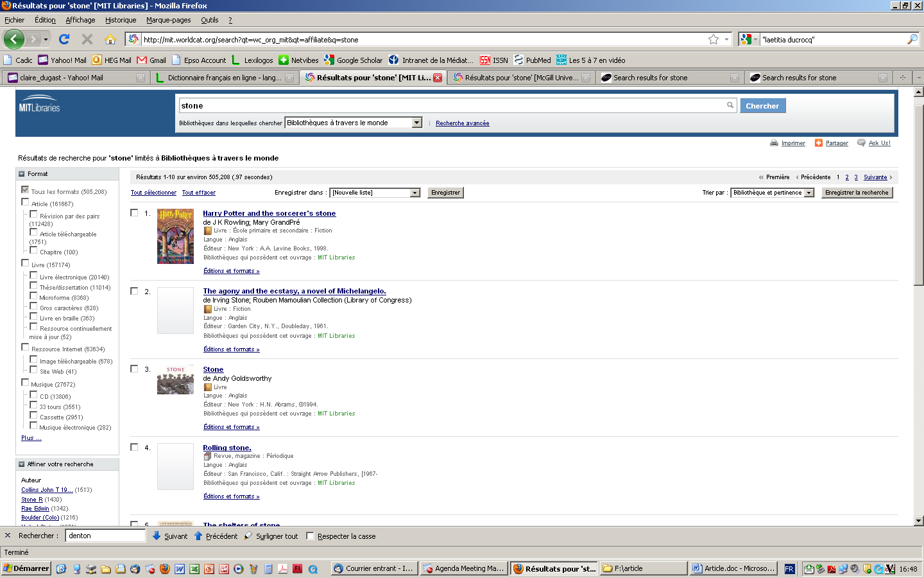This screenshot has width=924, height=578.
Task: Click magnifier icon in WorldCat search box
Action: pos(730,105)
